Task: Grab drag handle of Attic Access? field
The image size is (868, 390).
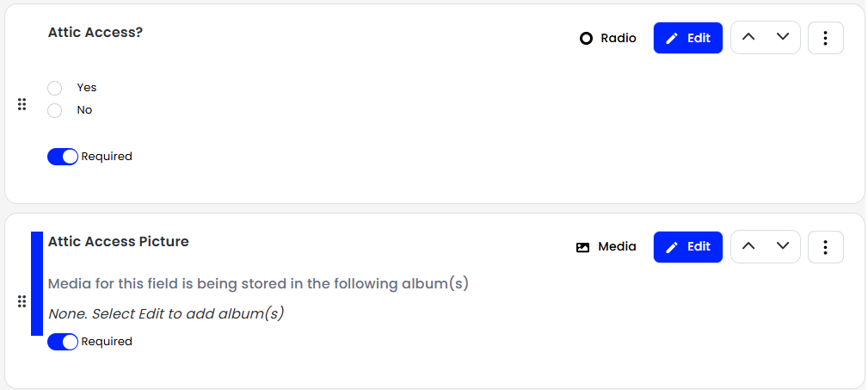Action: (22, 104)
